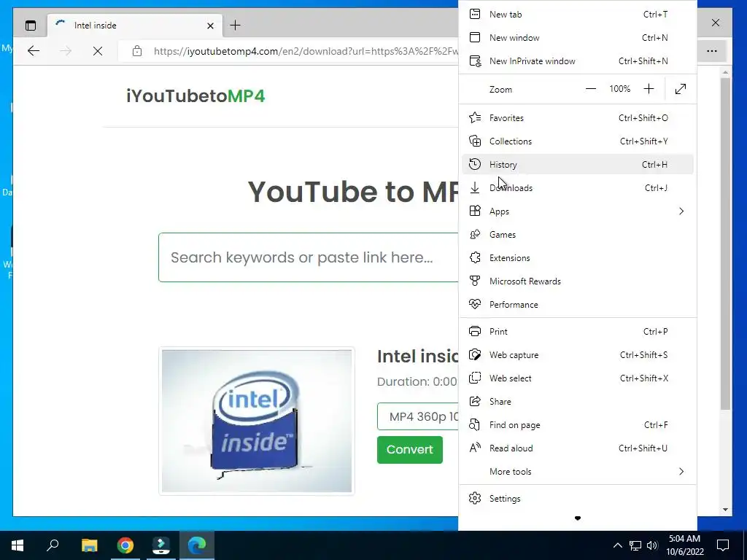Click the full screen arrow icon
747x560 pixels.
[681, 89]
